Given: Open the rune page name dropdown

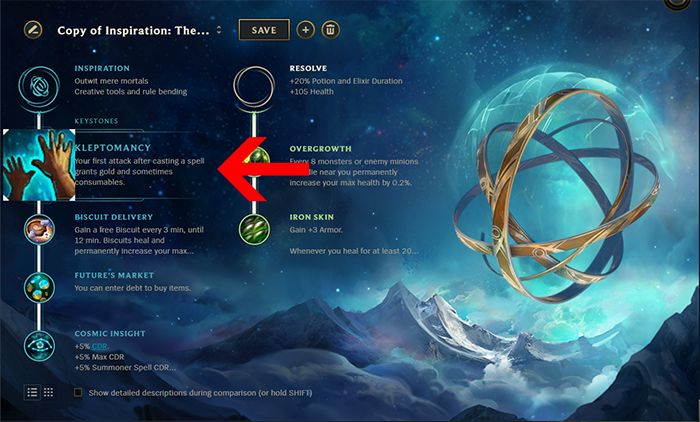Looking at the screenshot, I should coord(219,30).
